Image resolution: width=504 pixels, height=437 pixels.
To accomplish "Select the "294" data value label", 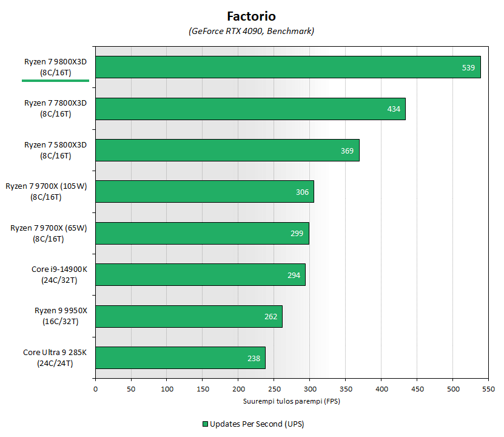I will [294, 276].
